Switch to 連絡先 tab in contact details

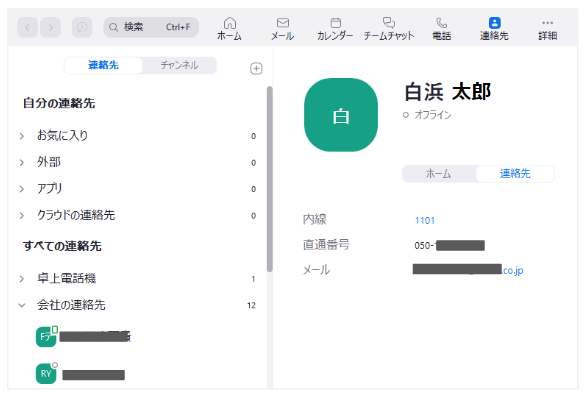[515, 174]
